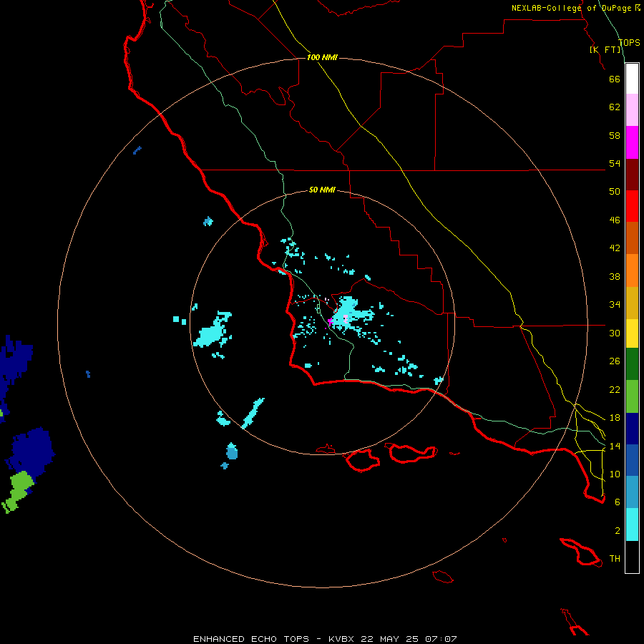Click the magenta 58 kft legend swatch
The height and width of the screenshot is (644, 644).
pos(632,142)
